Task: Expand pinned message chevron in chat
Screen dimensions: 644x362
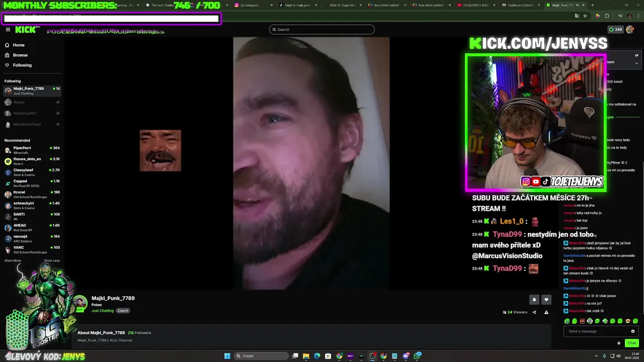Action: click(x=636, y=63)
